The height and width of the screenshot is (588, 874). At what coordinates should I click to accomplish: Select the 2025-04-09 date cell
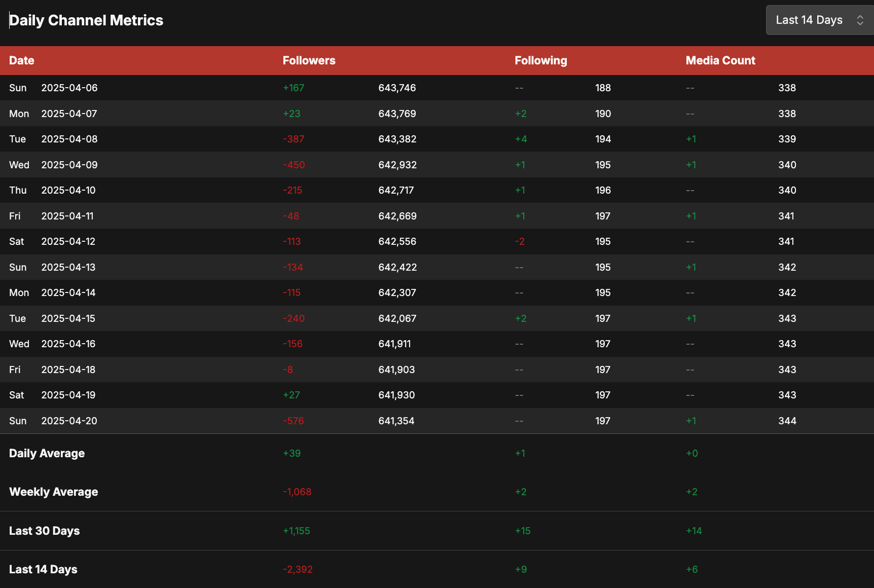click(69, 165)
